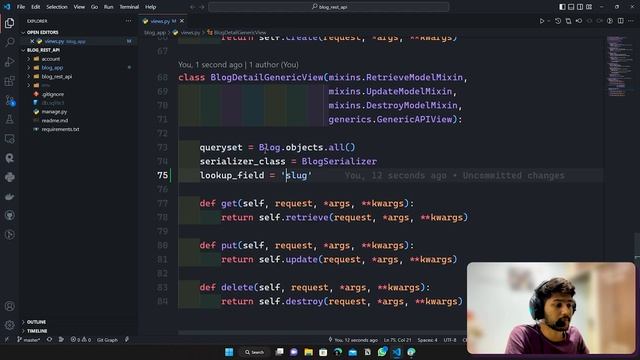Open the Source Control view with badge

pos(9,100)
